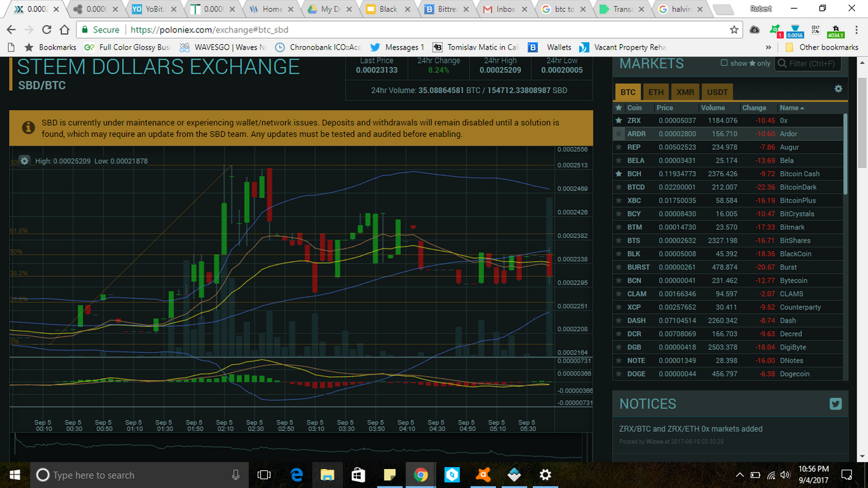Toggle the favorite star for XBC
Screen dimensions: 868x488
tap(618, 201)
